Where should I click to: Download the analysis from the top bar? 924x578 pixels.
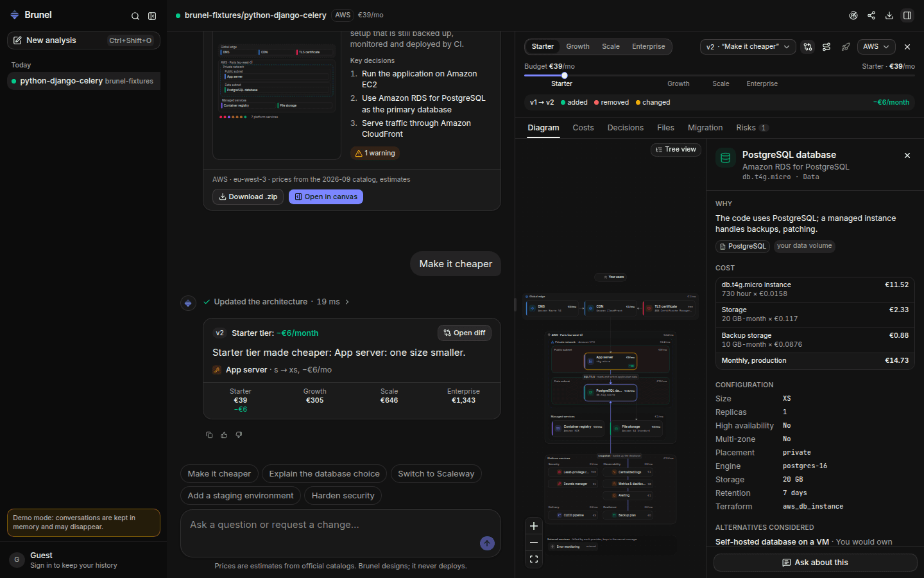[x=889, y=15]
